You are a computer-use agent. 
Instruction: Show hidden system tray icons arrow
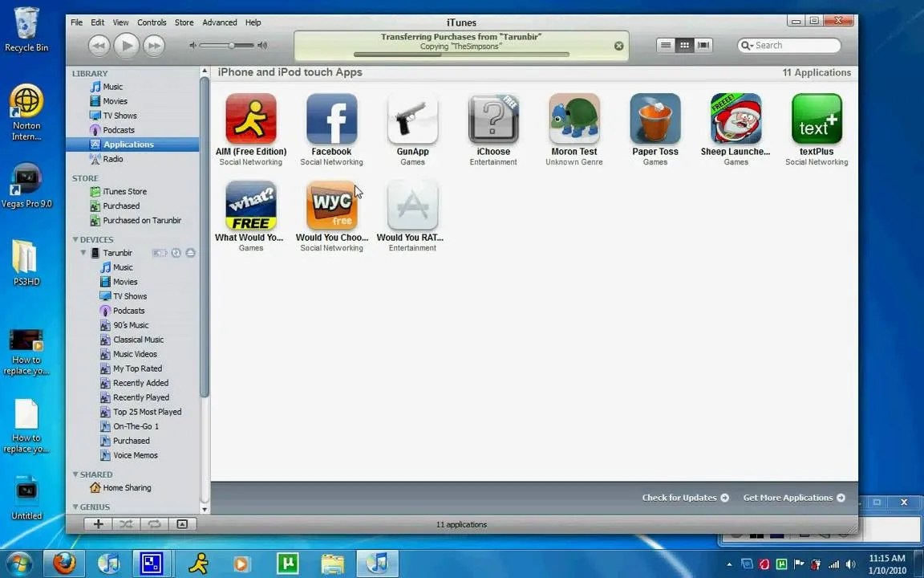729,564
